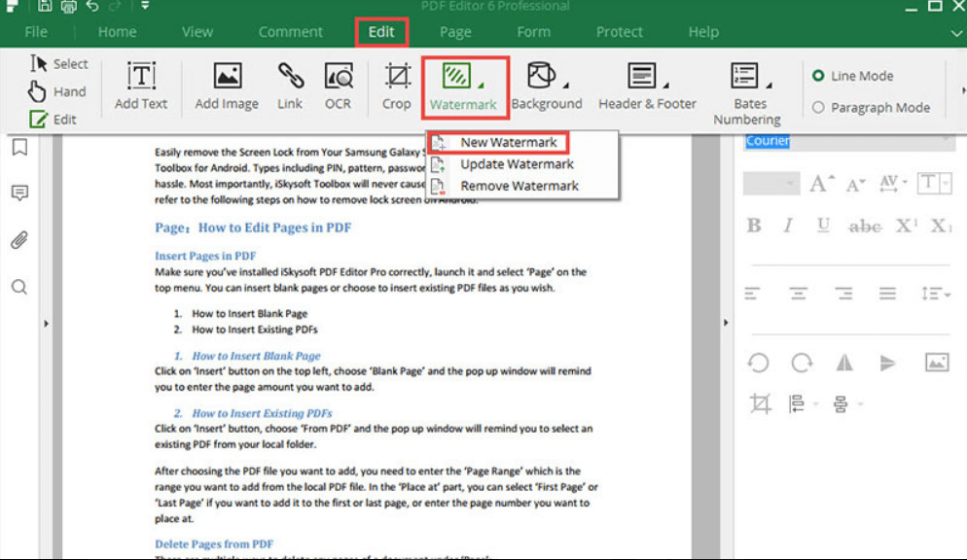Activate the Edit tool in ribbon
This screenshot has height=560, width=967.
pyautogui.click(x=54, y=119)
